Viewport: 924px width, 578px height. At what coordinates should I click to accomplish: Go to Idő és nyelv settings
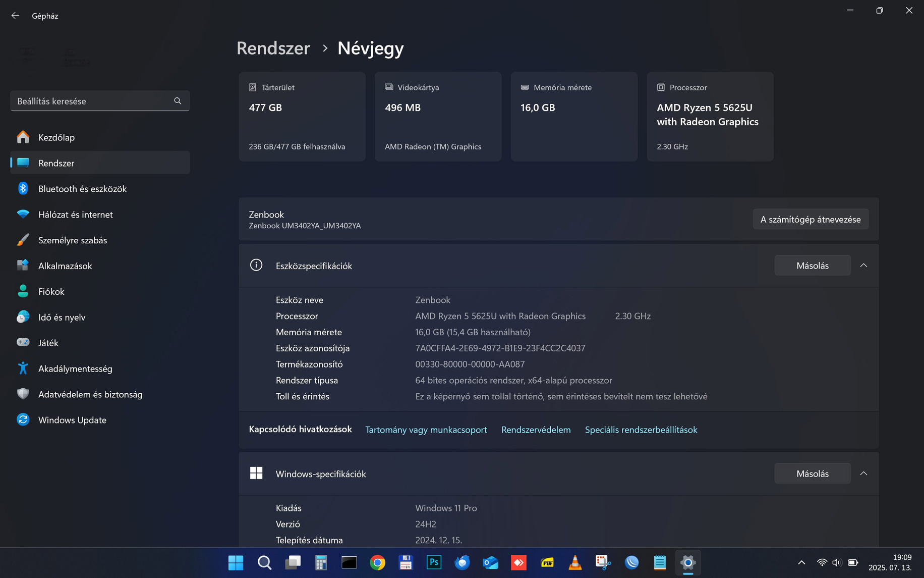click(x=100, y=318)
